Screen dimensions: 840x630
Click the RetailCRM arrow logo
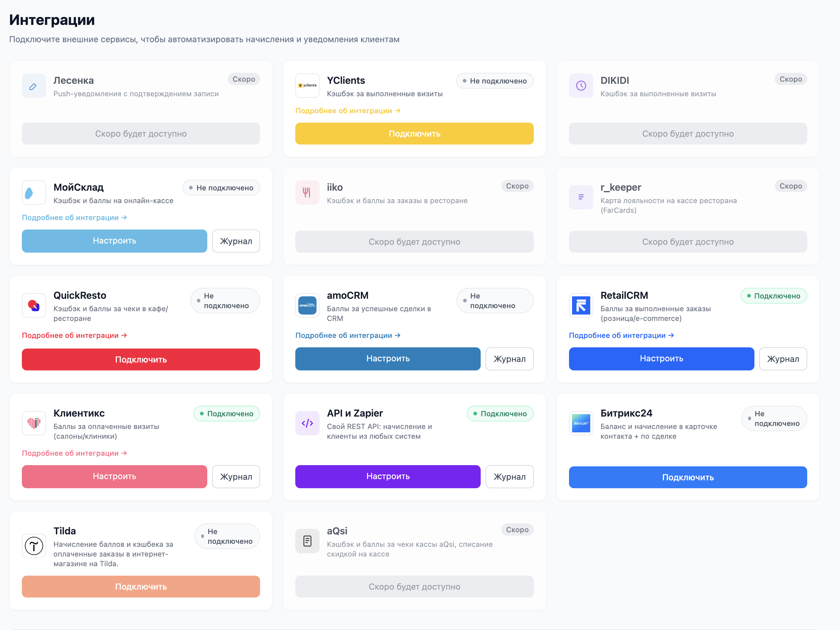click(581, 305)
